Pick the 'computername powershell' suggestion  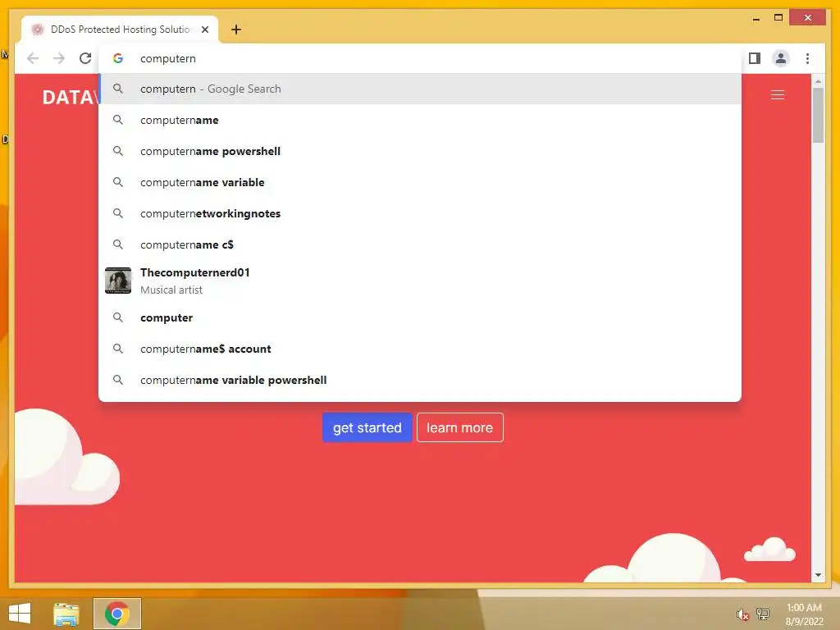click(x=420, y=151)
